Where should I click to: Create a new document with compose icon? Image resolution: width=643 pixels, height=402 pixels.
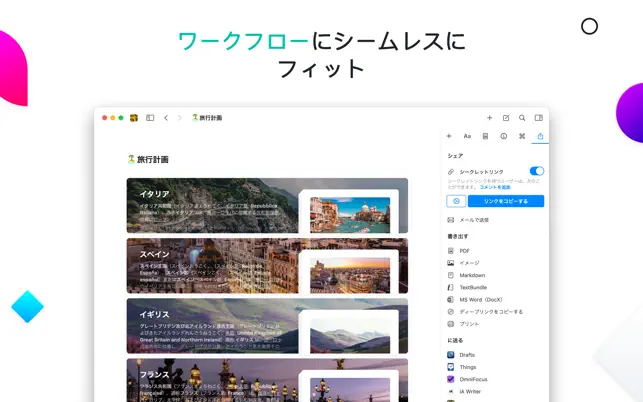click(x=506, y=118)
